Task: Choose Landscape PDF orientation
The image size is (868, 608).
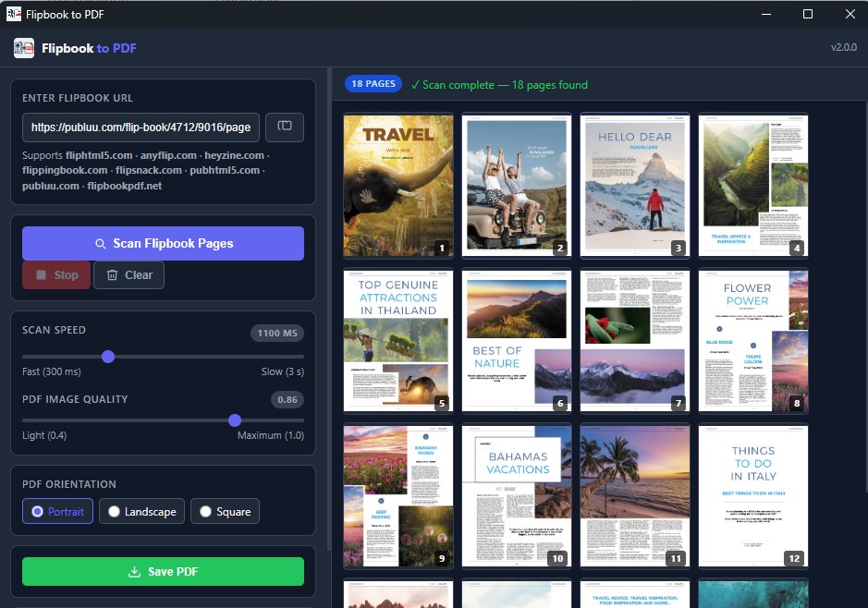Action: tap(142, 511)
